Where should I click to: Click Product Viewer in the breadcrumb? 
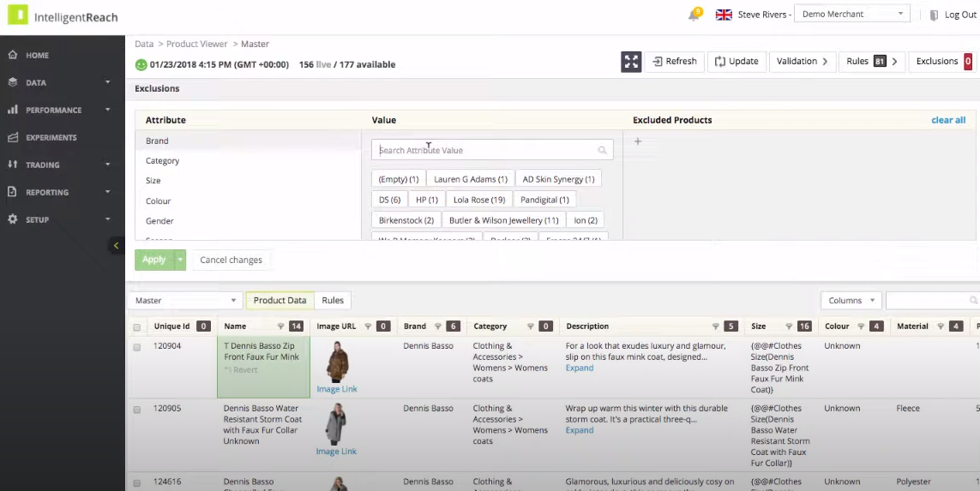click(197, 44)
